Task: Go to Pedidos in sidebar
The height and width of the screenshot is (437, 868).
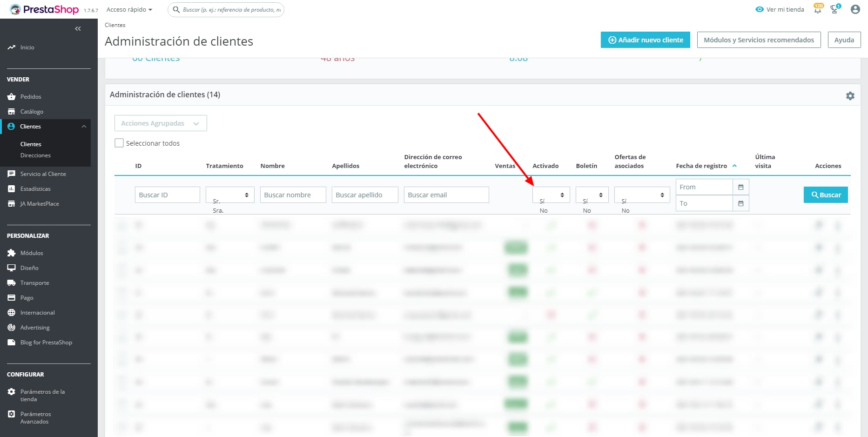Action: 31,97
